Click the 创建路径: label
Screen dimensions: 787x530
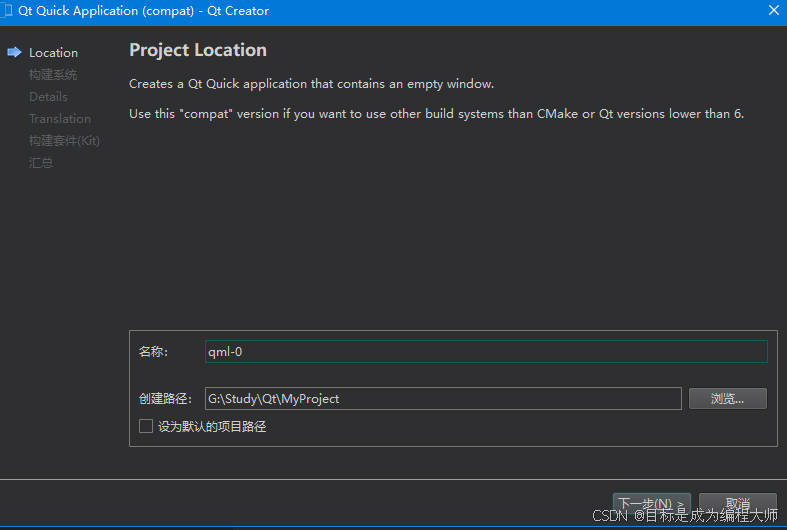click(165, 399)
